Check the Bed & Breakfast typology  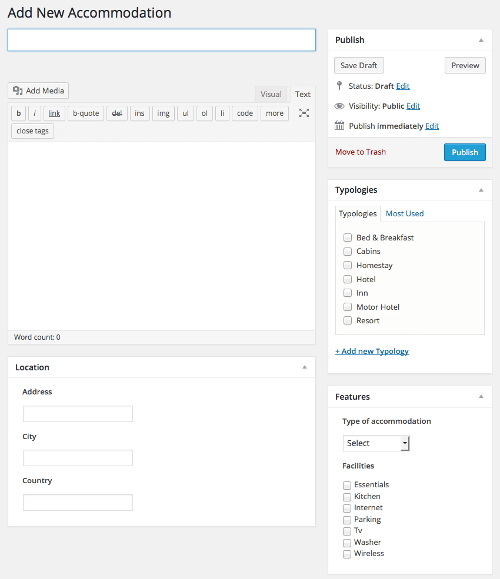(347, 237)
